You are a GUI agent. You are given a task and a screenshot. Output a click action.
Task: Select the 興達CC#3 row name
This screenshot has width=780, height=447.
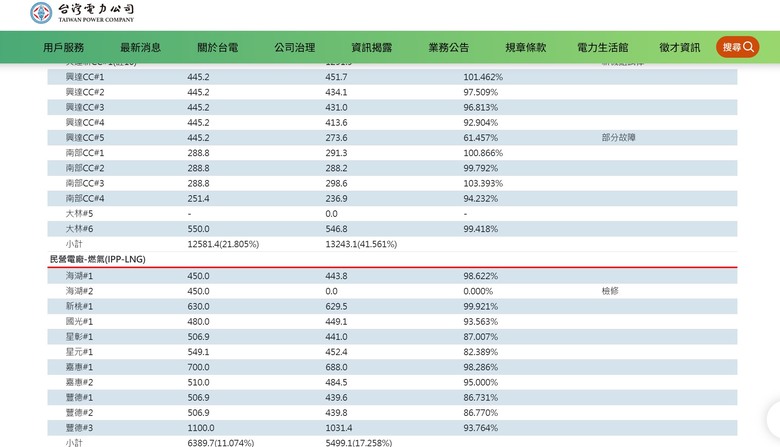(x=85, y=107)
